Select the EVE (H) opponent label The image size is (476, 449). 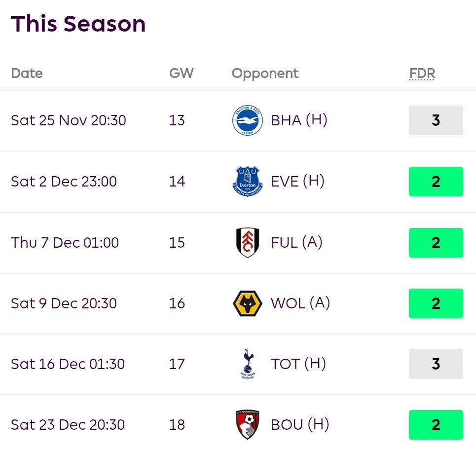[297, 182]
